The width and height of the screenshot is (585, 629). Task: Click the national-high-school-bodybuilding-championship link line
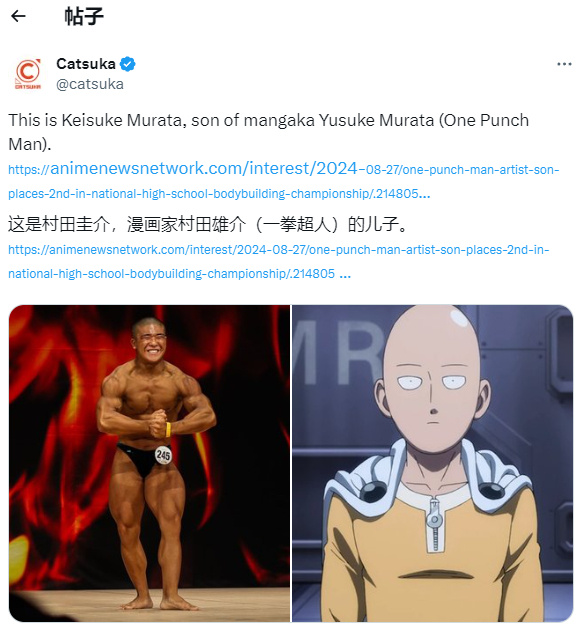click(179, 274)
